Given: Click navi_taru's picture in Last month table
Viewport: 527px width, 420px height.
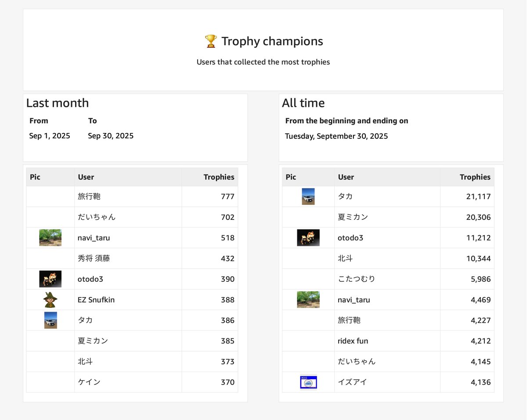Looking at the screenshot, I should (x=50, y=238).
